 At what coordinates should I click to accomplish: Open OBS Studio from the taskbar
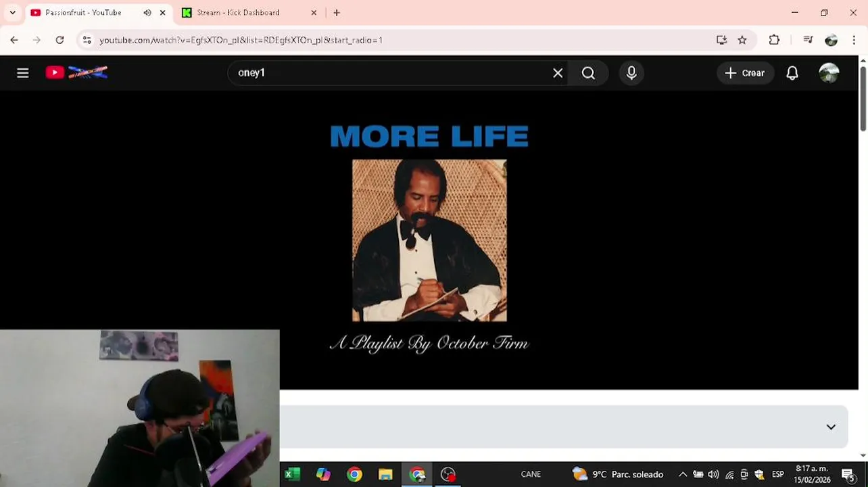(448, 474)
